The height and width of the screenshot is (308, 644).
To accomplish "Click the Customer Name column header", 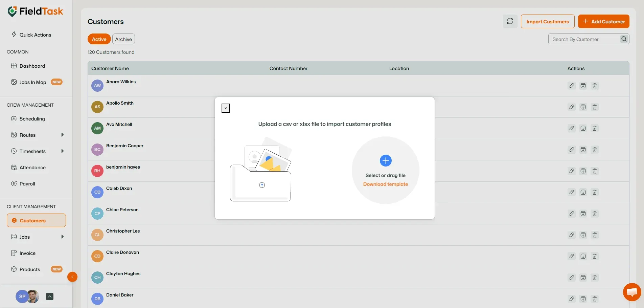I will (110, 68).
